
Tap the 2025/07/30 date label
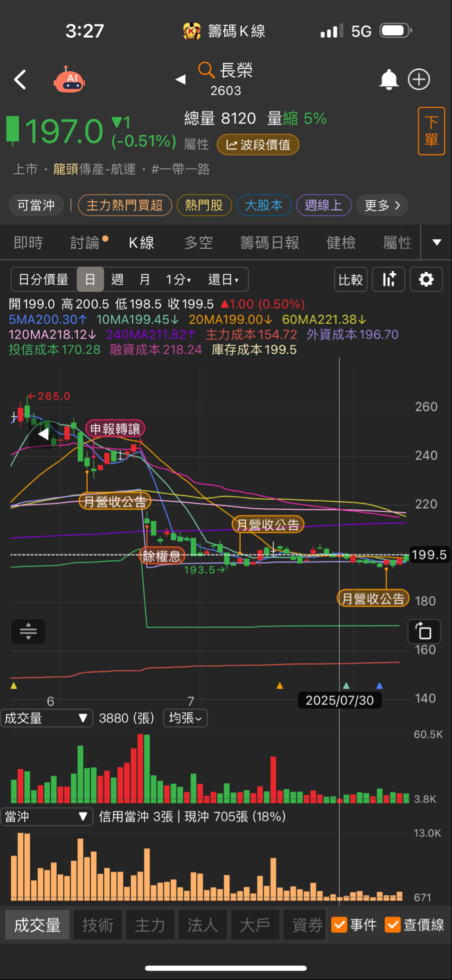point(340,700)
